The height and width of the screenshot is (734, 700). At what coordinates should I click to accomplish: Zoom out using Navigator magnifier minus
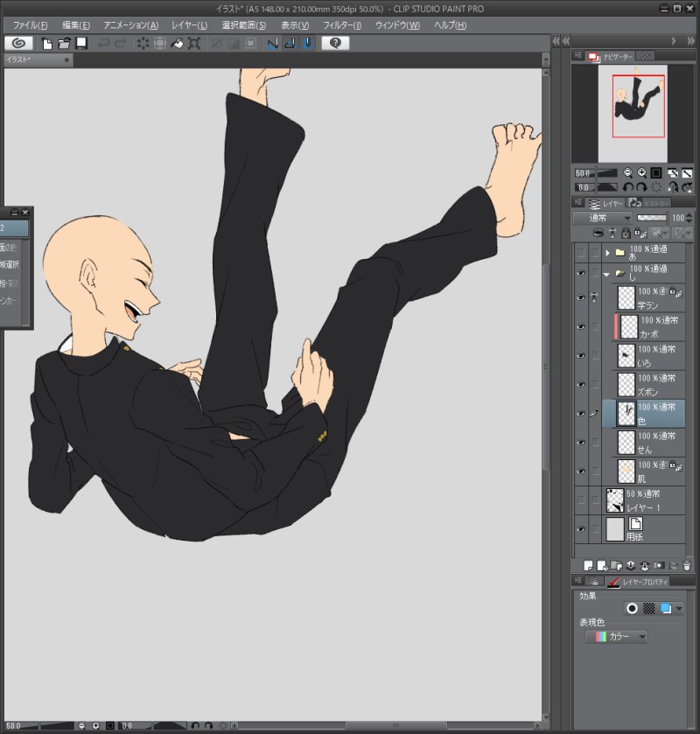[628, 172]
